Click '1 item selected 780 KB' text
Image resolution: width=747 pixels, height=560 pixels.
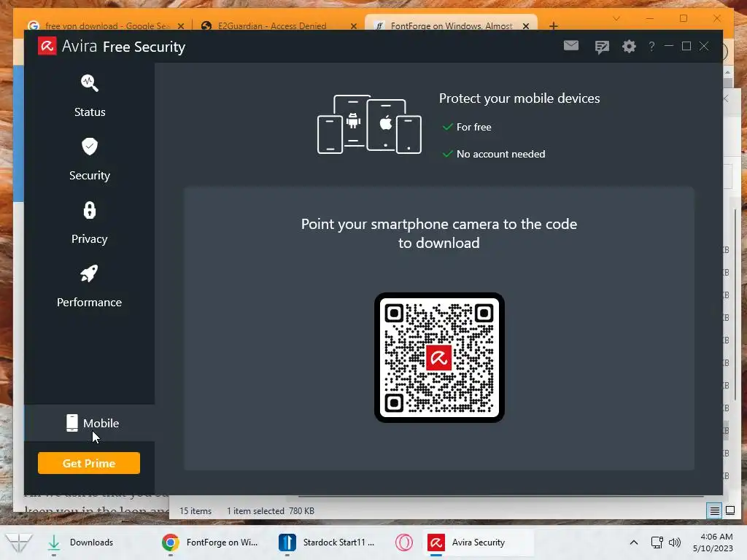[x=271, y=511]
